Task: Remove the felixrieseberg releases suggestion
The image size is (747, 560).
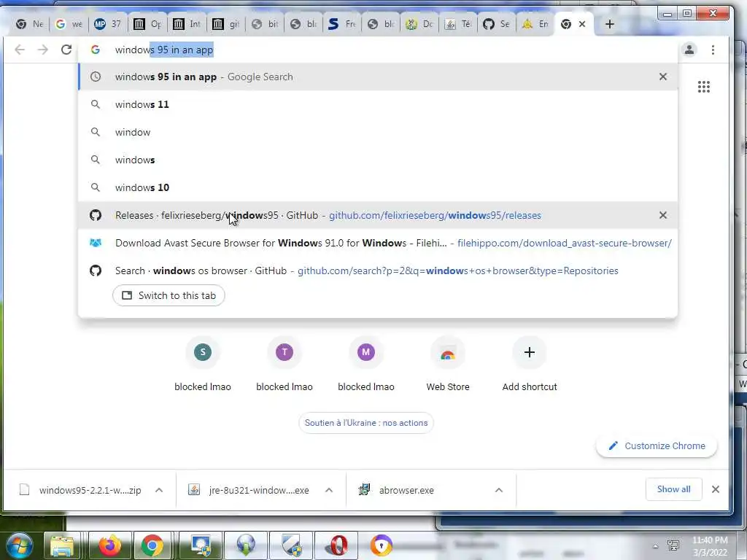Action: click(662, 215)
